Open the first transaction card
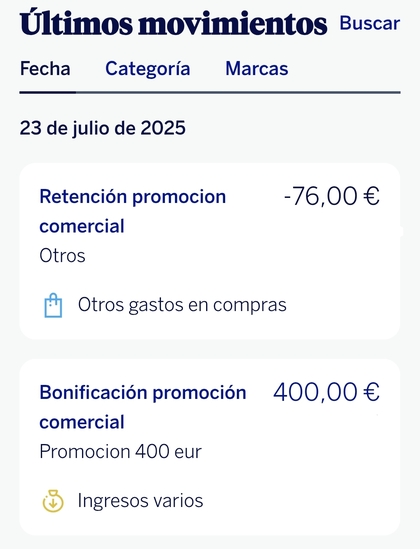 (210, 251)
